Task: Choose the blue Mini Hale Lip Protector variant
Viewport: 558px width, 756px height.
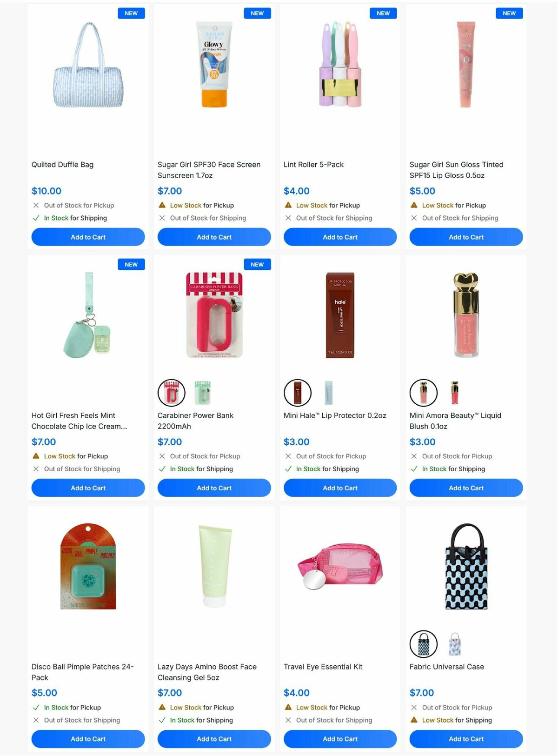Action: point(328,393)
